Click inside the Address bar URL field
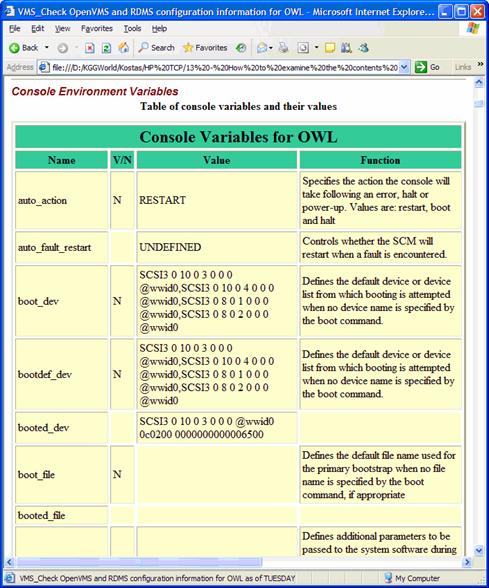489x588 pixels. (225, 68)
